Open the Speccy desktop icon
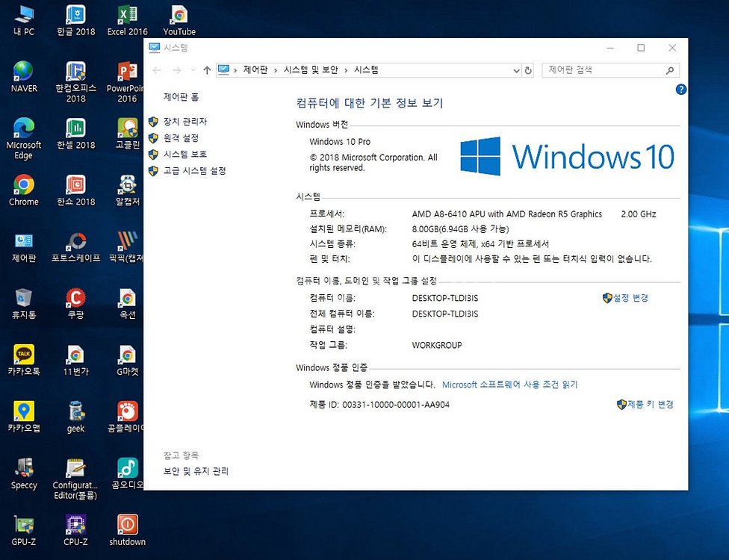This screenshot has width=729, height=560. coord(24,473)
